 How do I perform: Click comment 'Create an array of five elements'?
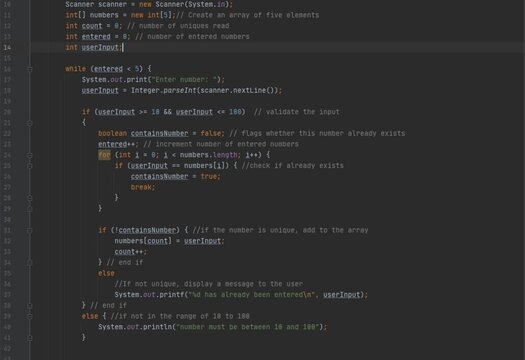click(x=253, y=15)
